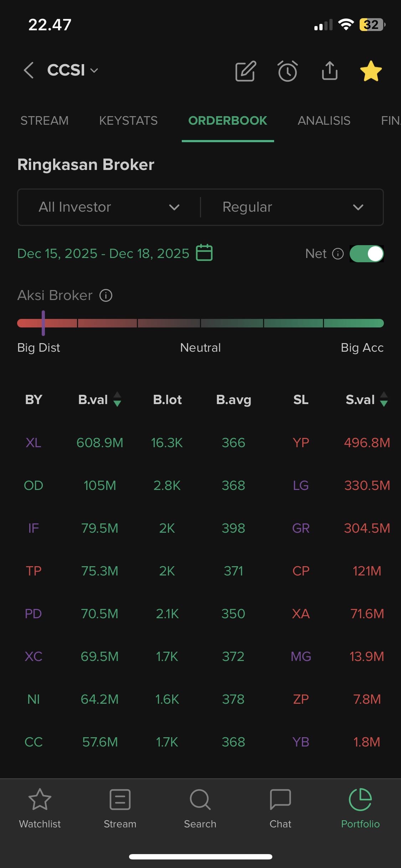Open the date range calendar icon
The image size is (401, 868).
(204, 253)
